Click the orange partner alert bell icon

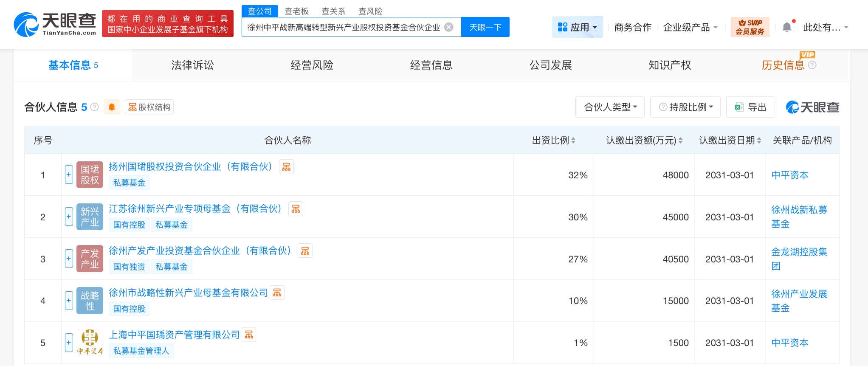click(112, 107)
